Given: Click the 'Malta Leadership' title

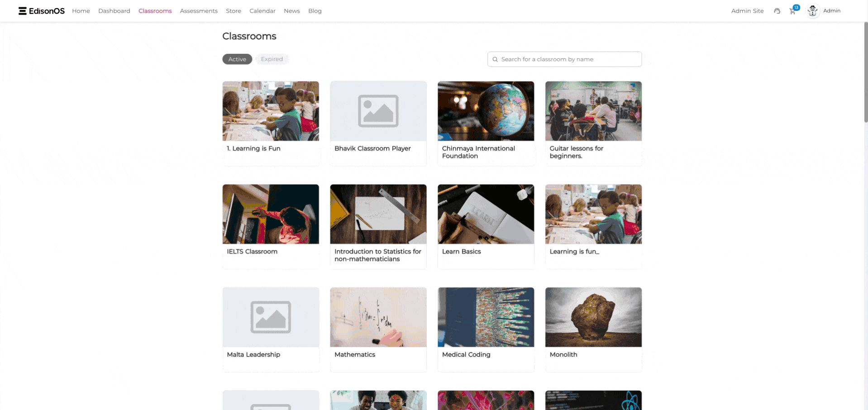Looking at the screenshot, I should coord(253,355).
